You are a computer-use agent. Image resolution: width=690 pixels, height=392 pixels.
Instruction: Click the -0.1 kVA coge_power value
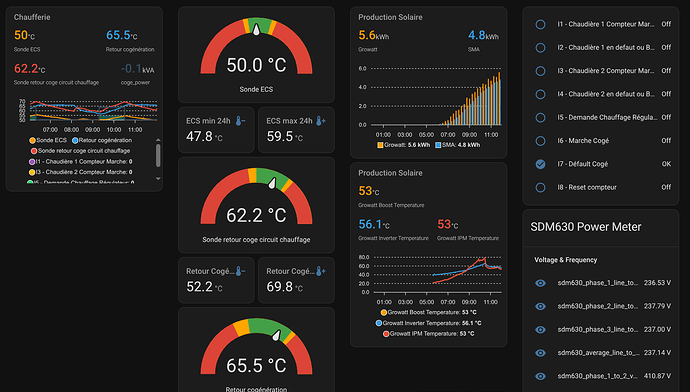[x=137, y=69]
